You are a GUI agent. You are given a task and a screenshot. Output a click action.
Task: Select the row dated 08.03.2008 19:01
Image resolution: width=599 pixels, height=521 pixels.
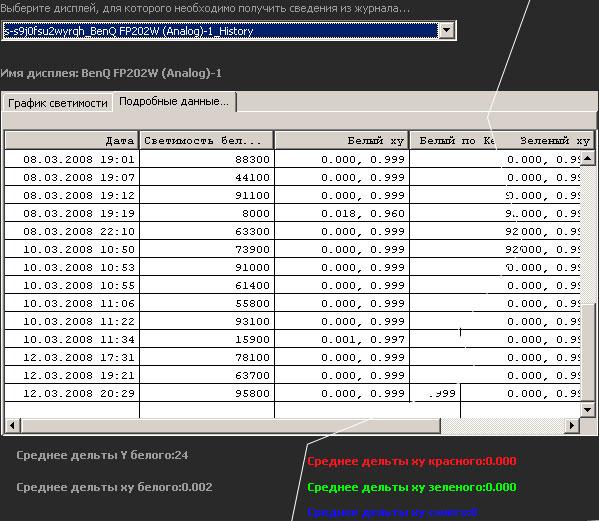(292, 159)
